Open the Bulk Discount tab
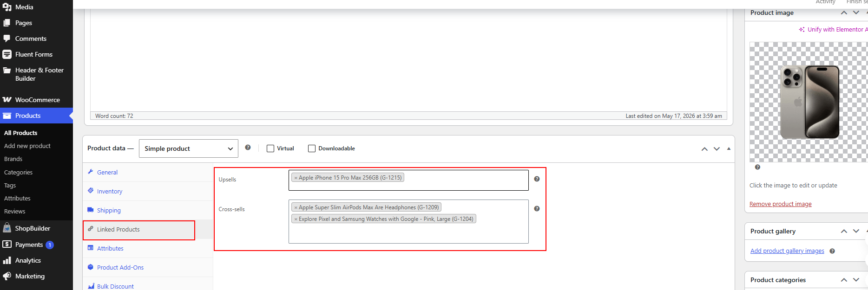Image resolution: width=868 pixels, height=290 pixels. coord(148,284)
